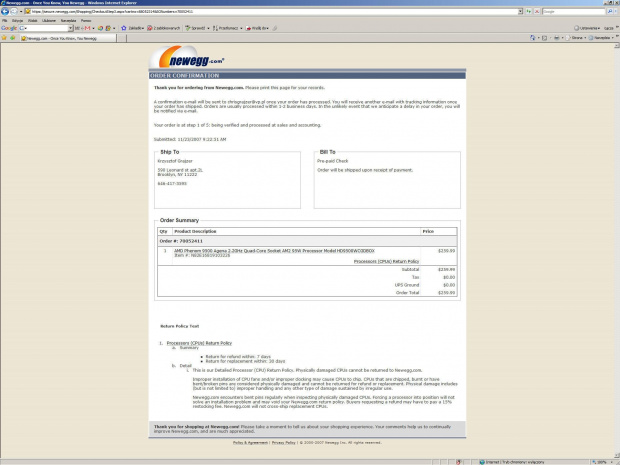Screen dimensions: 620x465
Task: Click the browser Back arrow button
Action: pyautogui.click(x=6, y=12)
